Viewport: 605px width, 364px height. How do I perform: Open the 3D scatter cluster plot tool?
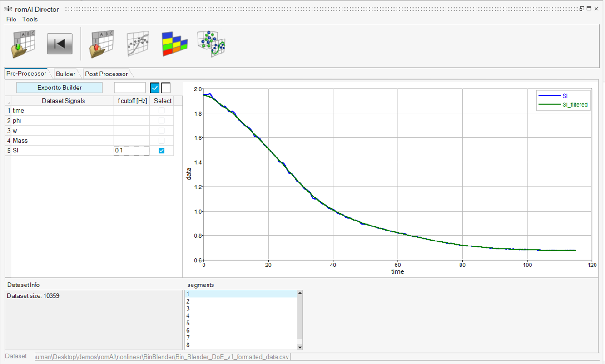(211, 44)
